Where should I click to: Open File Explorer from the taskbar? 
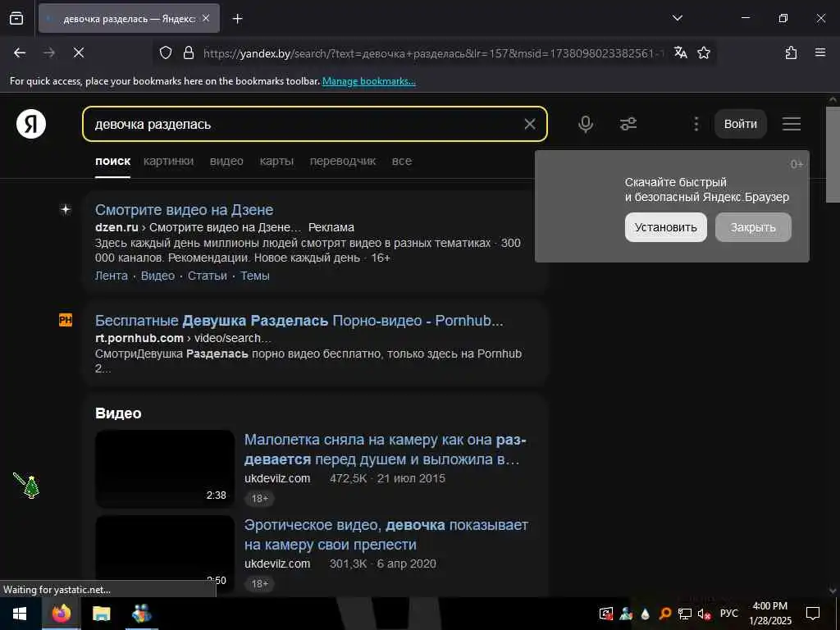pos(101,614)
